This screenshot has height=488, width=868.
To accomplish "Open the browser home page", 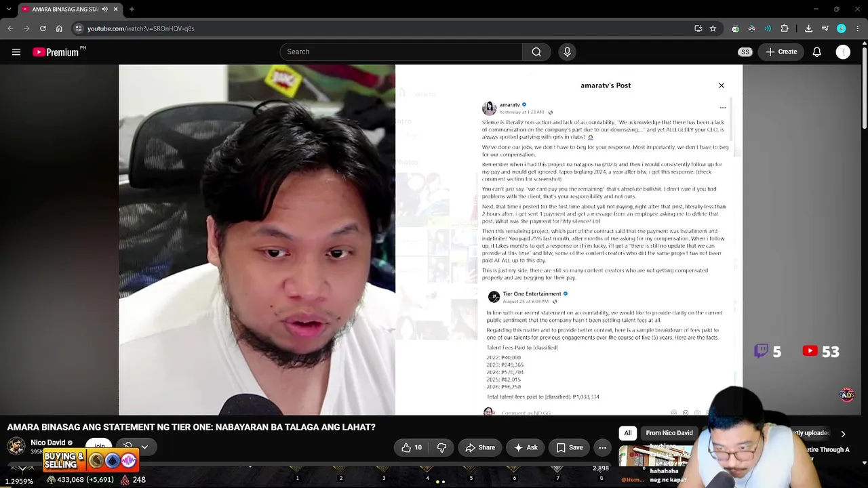I will pos(59,28).
